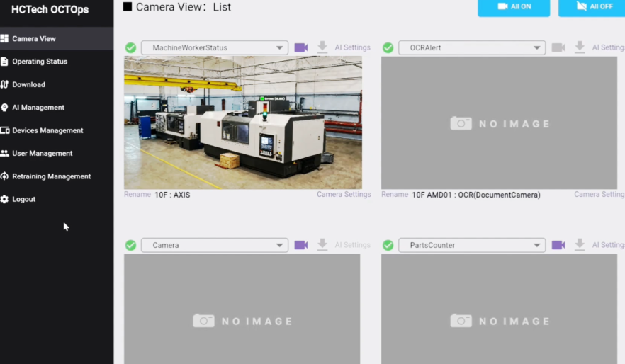625x364 pixels.
Task: Click green status check for PartsCounter camera
Action: [x=388, y=245]
